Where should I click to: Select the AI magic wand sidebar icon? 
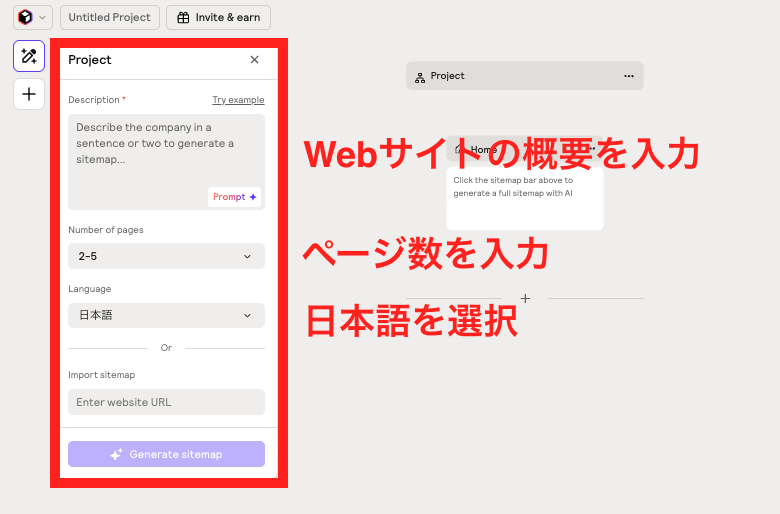29,57
